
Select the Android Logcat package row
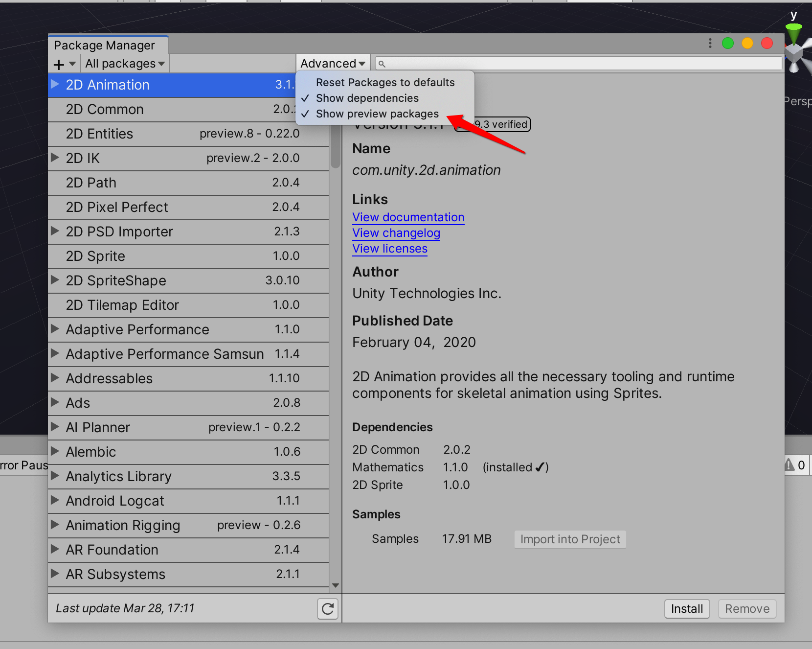point(188,501)
